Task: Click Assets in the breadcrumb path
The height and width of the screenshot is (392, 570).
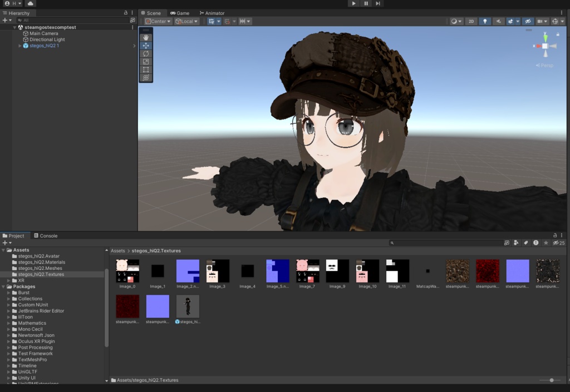Action: point(118,251)
